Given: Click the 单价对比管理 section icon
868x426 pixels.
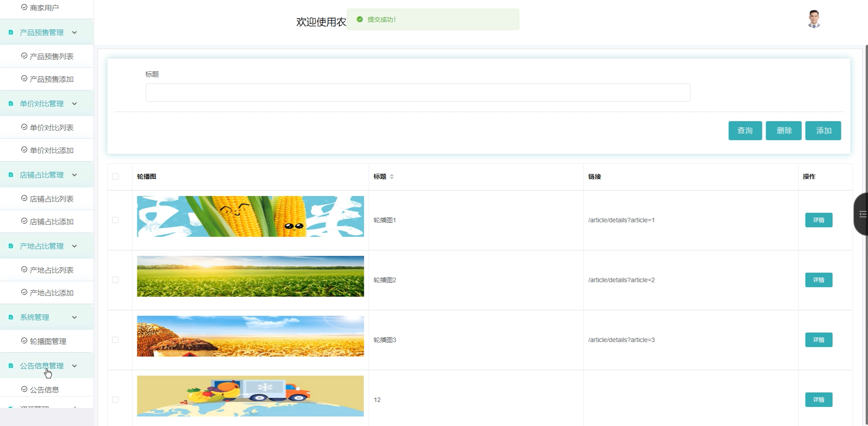Looking at the screenshot, I should [x=11, y=104].
